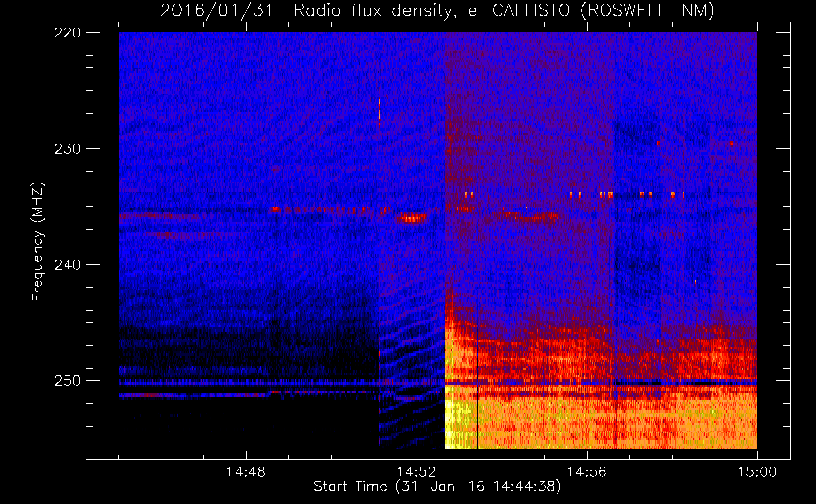Click the 14:52 time tick label

click(x=416, y=472)
